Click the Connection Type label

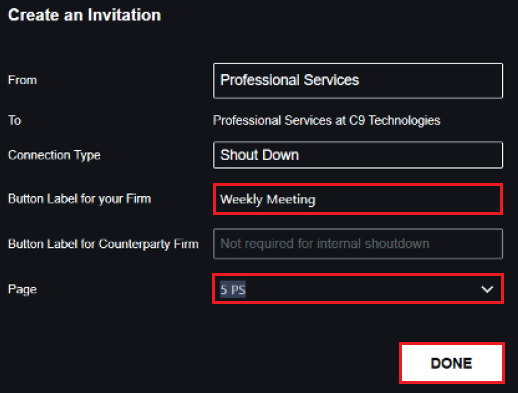54,155
